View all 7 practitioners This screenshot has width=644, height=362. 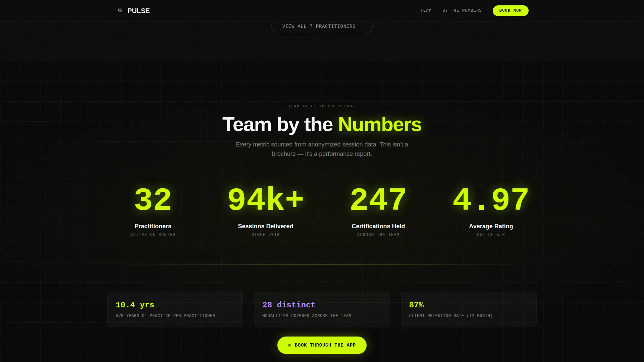pyautogui.click(x=322, y=26)
